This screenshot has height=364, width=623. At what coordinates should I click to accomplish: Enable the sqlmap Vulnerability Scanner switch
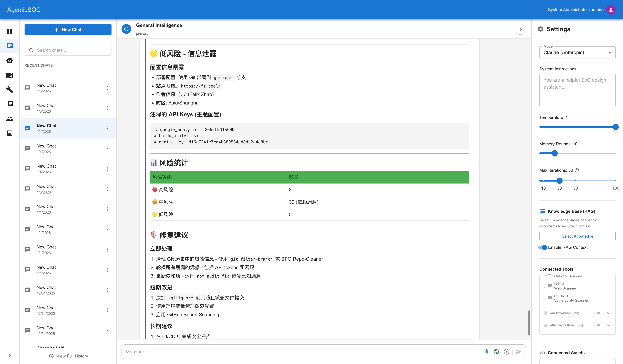coord(548,298)
